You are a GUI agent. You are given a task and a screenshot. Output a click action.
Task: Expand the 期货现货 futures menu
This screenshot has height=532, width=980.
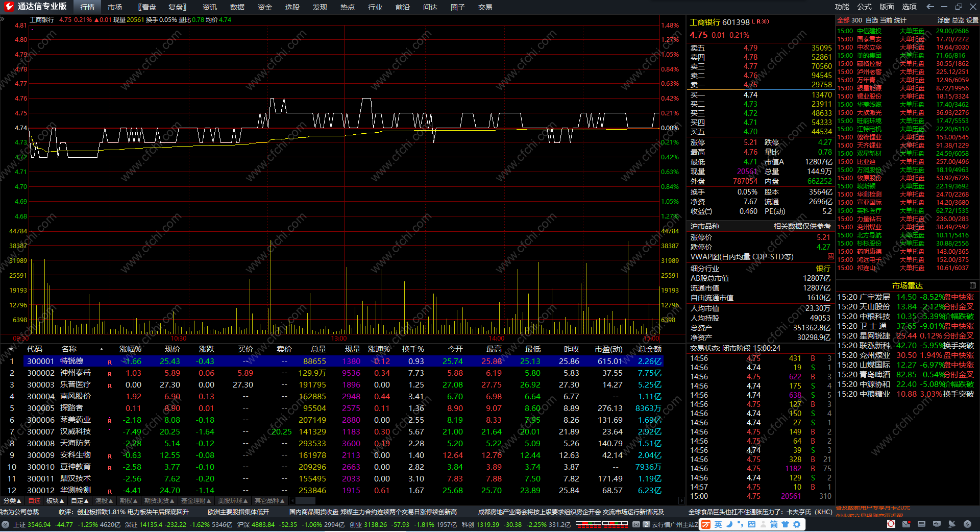pyautogui.click(x=159, y=501)
